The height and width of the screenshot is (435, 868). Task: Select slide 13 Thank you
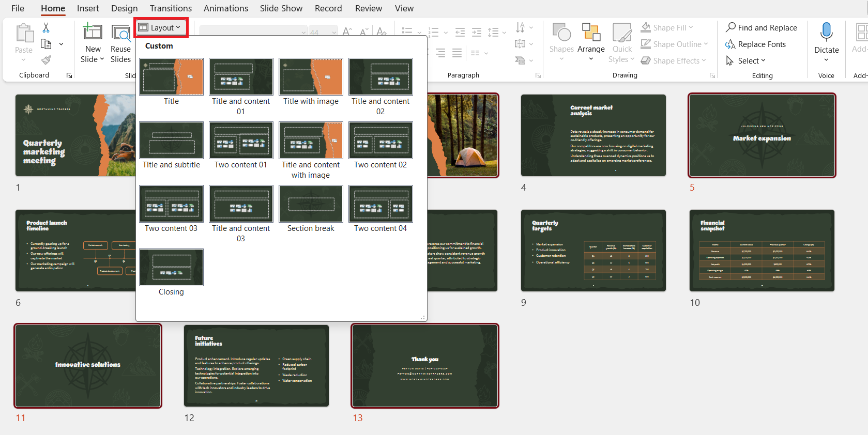pos(424,366)
